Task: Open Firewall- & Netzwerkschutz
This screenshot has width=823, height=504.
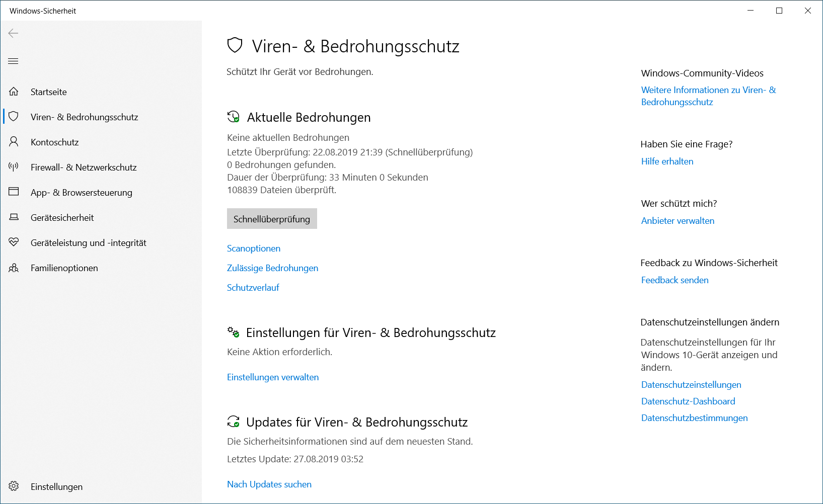Action: (101, 167)
